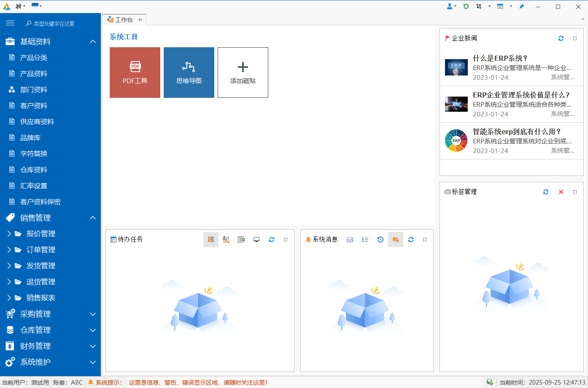Viewport: 588px width, 388px height.
Task: Open the layout dropdown arrow beside the grid icon
Action: click(x=511, y=6)
